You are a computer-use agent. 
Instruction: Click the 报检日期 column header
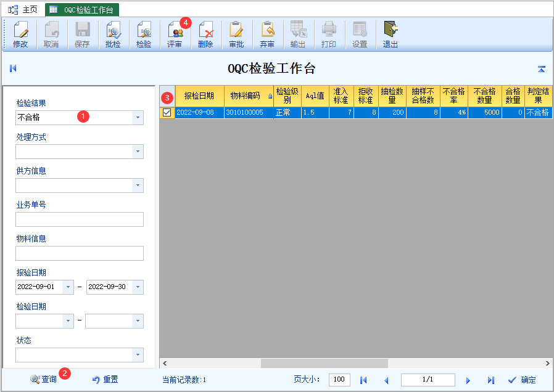[199, 96]
